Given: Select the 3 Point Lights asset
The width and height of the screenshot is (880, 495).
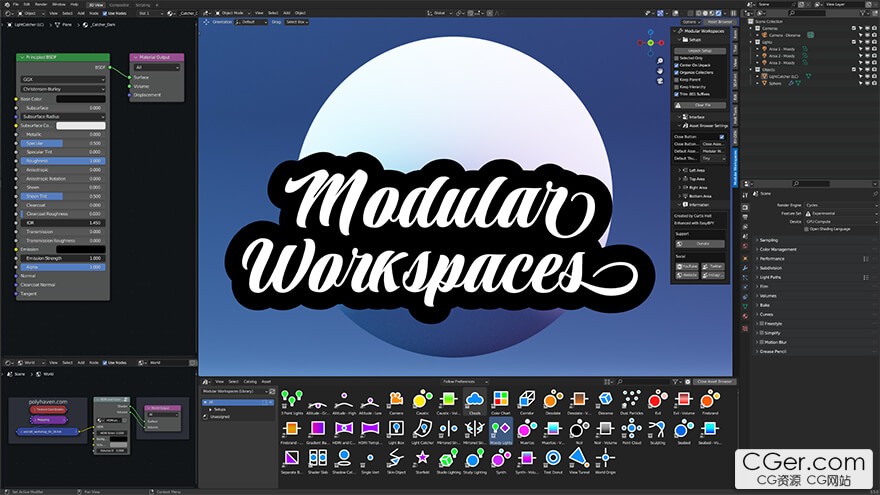Looking at the screenshot, I should [x=291, y=402].
